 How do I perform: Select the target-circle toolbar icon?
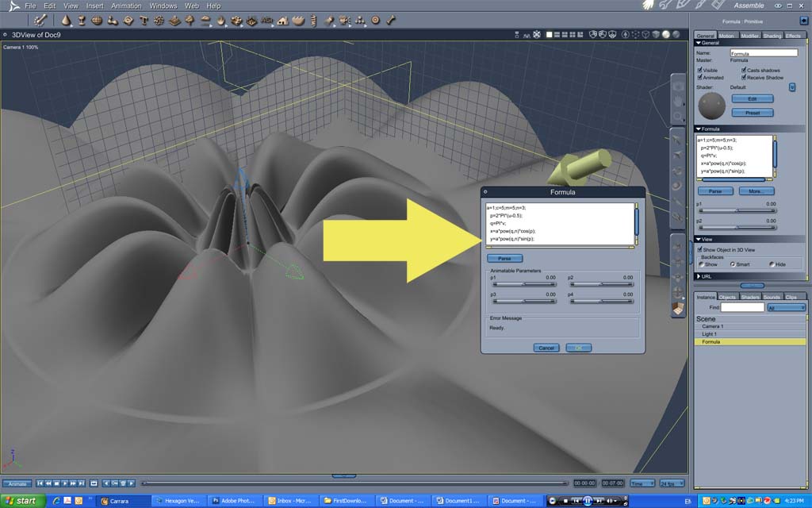pos(375,20)
